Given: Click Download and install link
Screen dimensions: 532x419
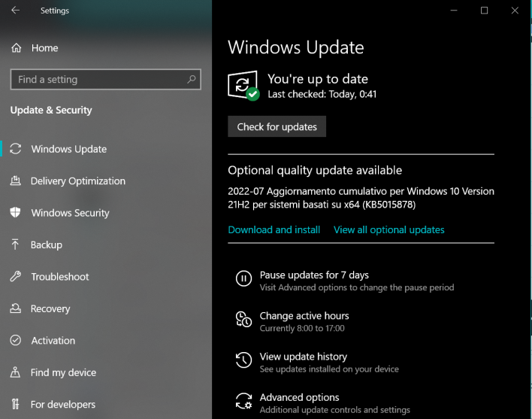Looking at the screenshot, I should [274, 230].
